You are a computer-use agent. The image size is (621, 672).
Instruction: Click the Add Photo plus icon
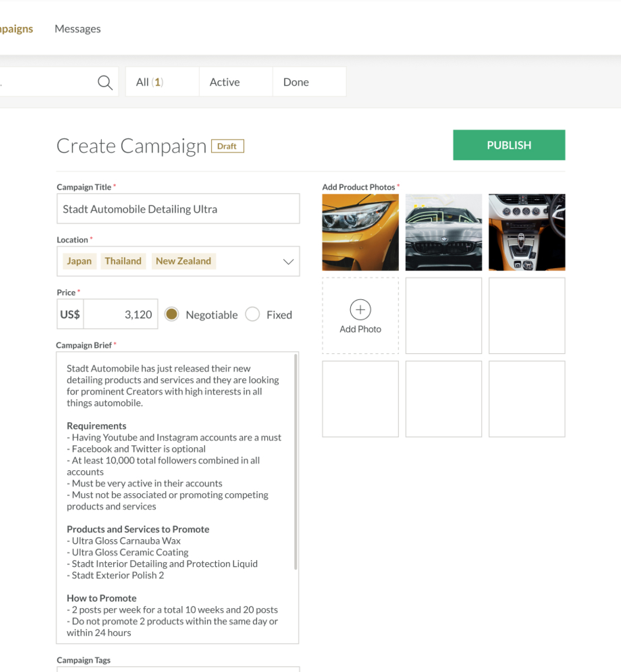point(360,310)
